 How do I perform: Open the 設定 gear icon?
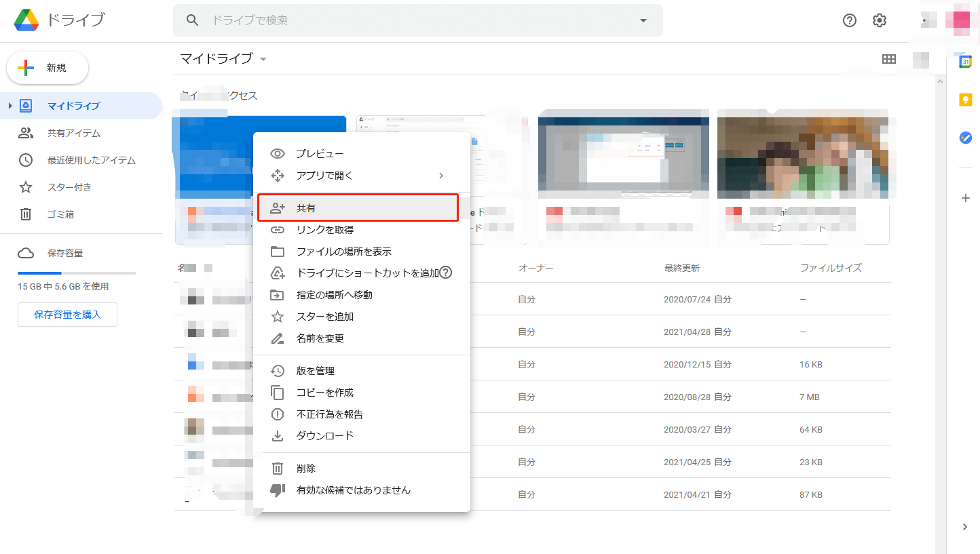pyautogui.click(x=879, y=20)
